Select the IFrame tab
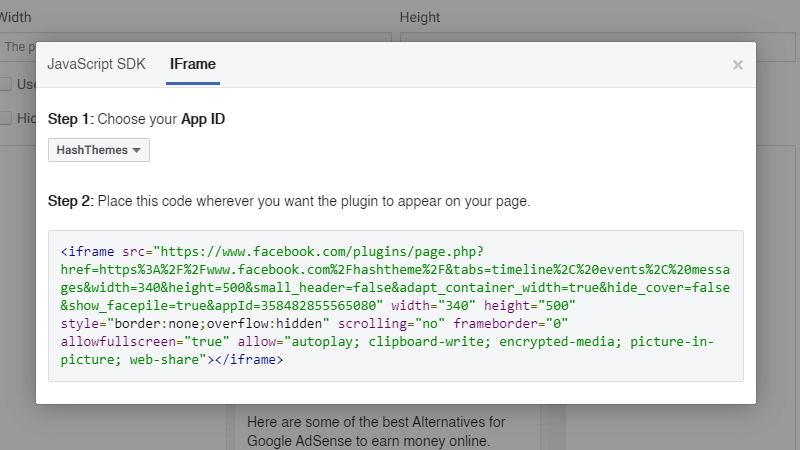The height and width of the screenshot is (450, 800). click(x=193, y=64)
